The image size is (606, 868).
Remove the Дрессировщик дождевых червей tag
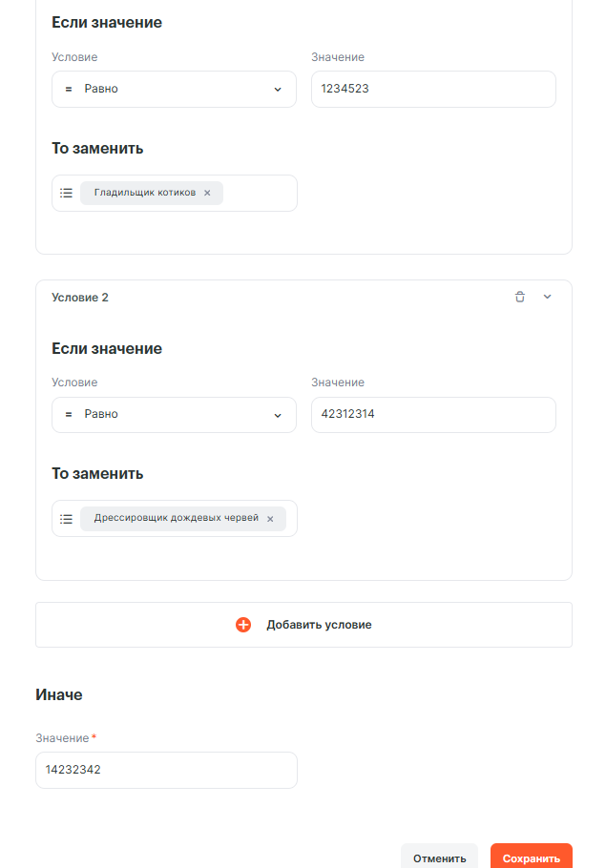click(x=270, y=519)
